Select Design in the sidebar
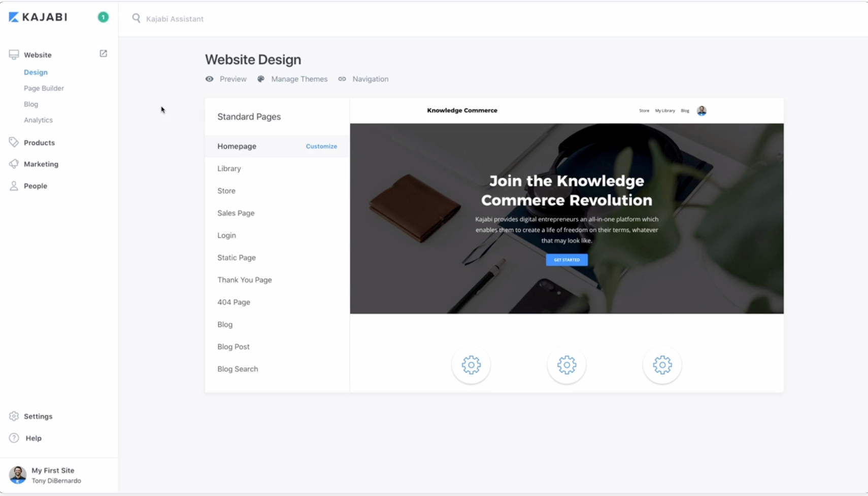Image resolution: width=868 pixels, height=496 pixels. pyautogui.click(x=36, y=72)
